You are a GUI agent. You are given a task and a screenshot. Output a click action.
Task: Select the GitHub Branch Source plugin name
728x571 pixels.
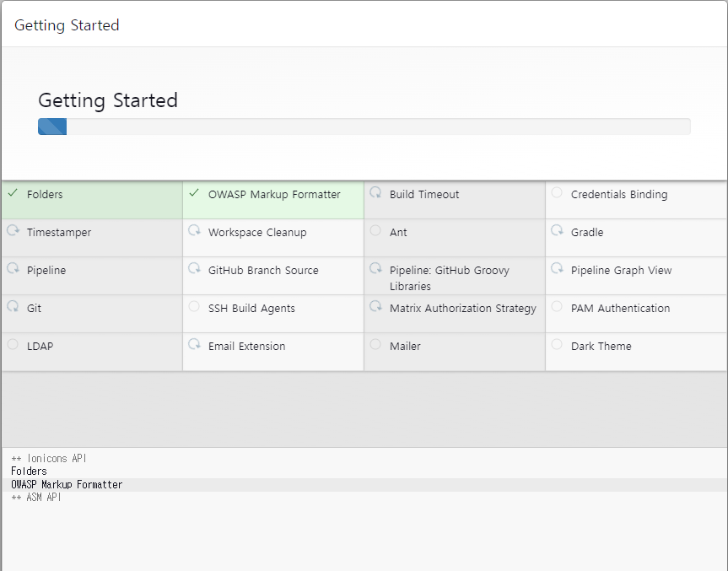(263, 271)
